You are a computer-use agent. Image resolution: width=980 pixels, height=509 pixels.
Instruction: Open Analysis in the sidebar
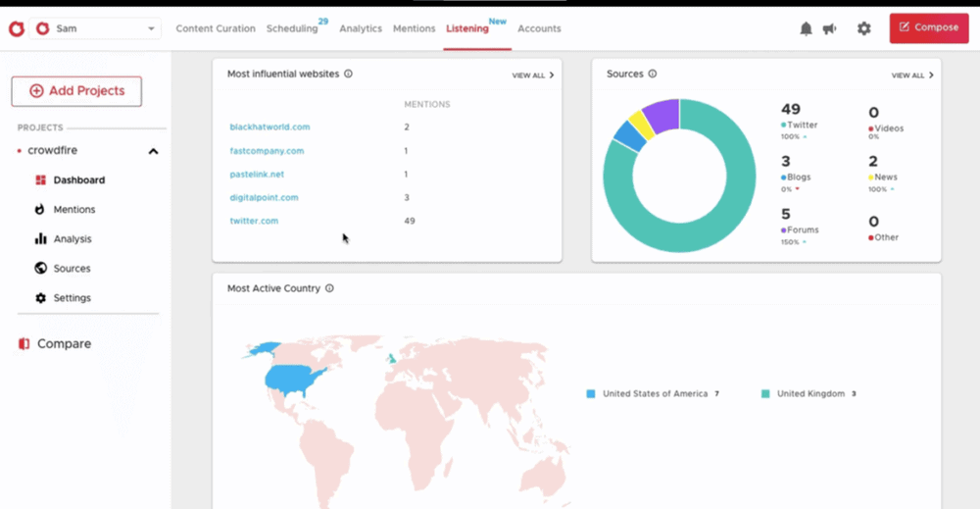[73, 239]
